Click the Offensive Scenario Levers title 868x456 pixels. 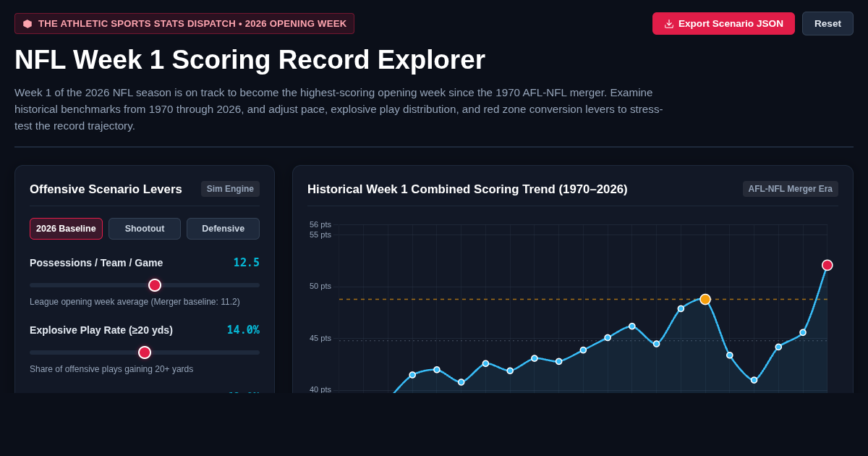point(106,190)
